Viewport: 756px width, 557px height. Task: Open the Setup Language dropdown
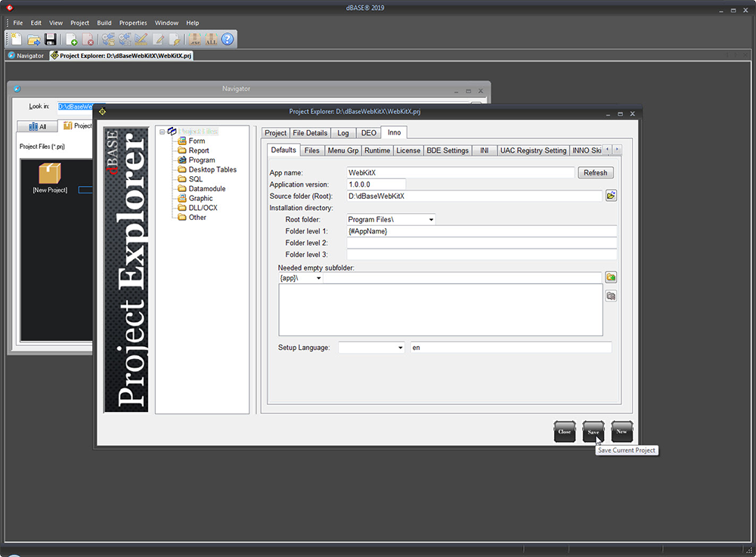pos(400,348)
